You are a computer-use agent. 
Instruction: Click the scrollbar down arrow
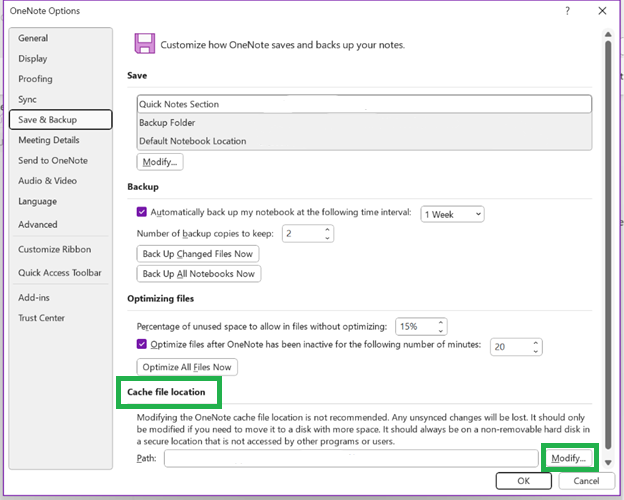[608, 463]
